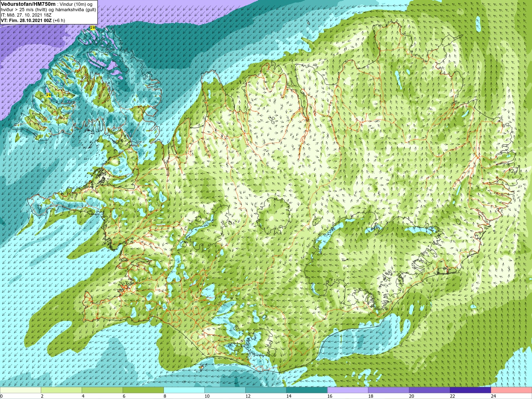Viewport: 532px width, 399px height.
Task: Select the pink above-24 m/s legend swatch
Action: [x=511, y=390]
